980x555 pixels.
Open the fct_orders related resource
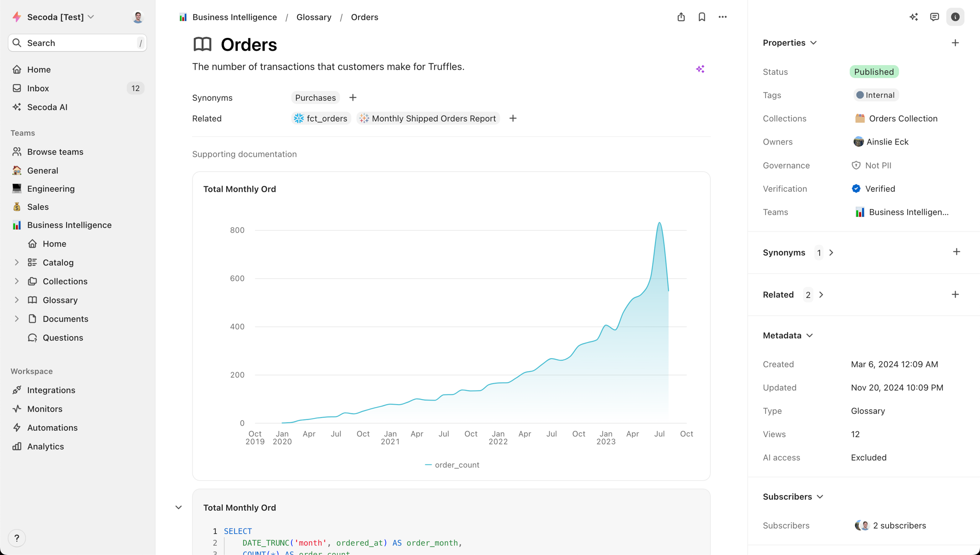tap(321, 119)
